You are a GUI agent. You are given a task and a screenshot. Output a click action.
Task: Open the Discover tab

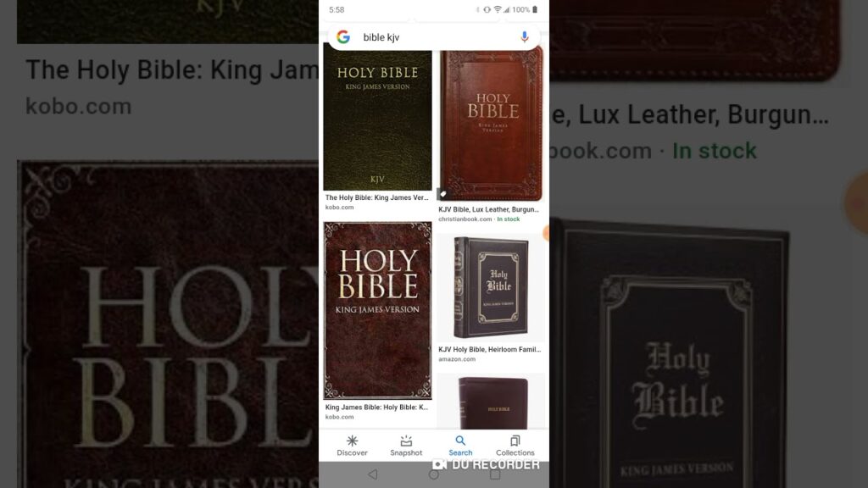pyautogui.click(x=352, y=446)
